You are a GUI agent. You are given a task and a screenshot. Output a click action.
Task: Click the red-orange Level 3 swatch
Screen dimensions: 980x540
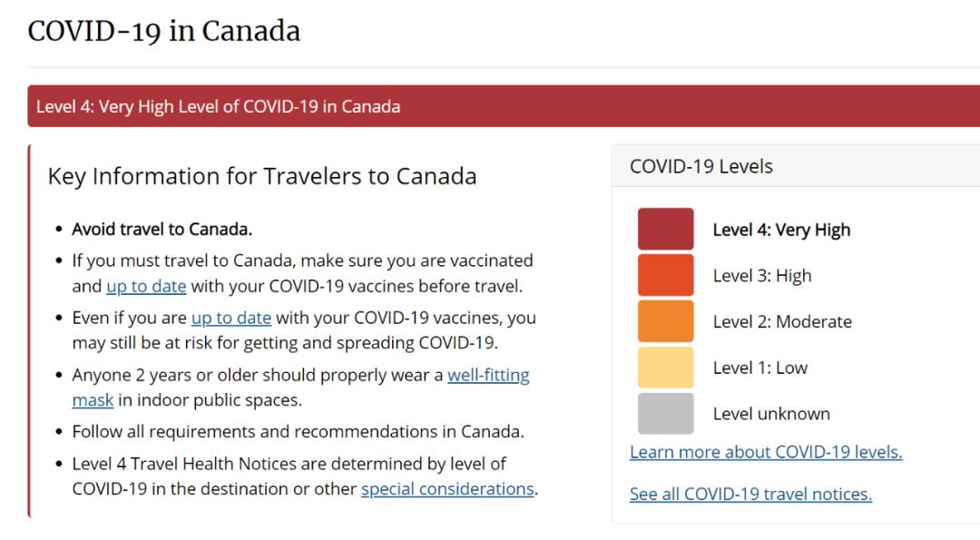(665, 275)
